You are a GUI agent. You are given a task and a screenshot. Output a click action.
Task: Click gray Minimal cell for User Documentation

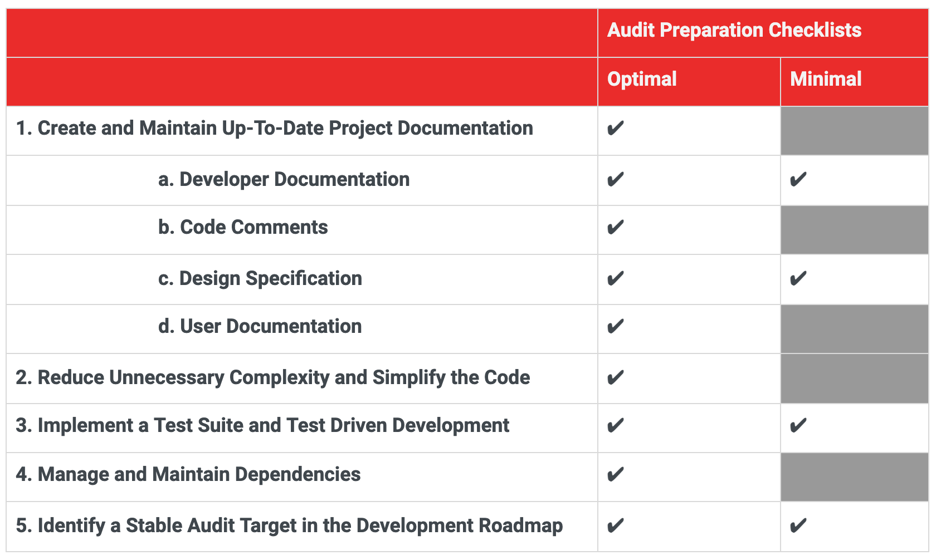pos(855,329)
